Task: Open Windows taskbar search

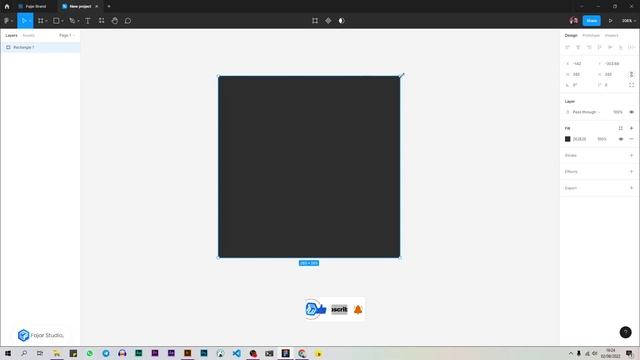Action: [x=24, y=353]
